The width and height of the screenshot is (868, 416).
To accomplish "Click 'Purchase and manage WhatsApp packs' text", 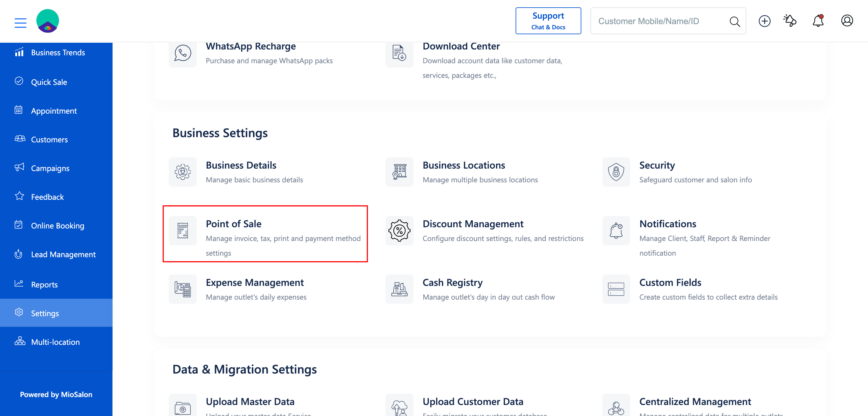I will pos(269,61).
